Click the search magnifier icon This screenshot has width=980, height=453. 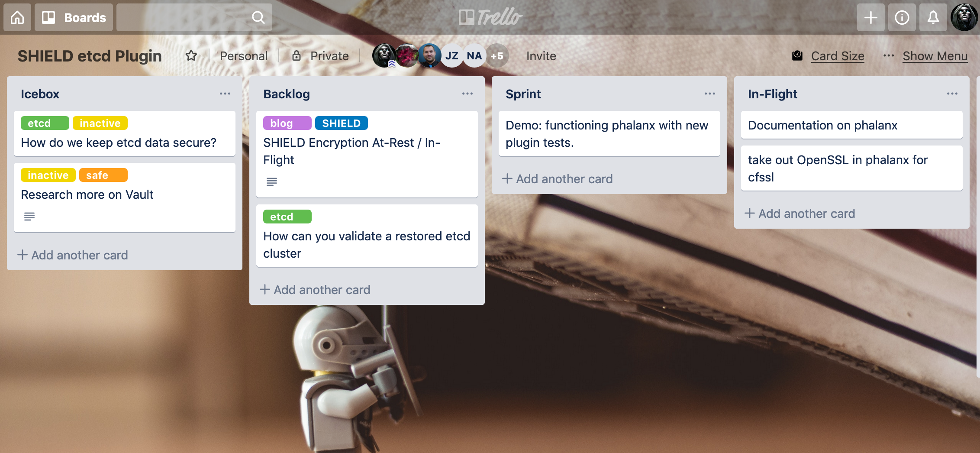[x=258, y=17]
